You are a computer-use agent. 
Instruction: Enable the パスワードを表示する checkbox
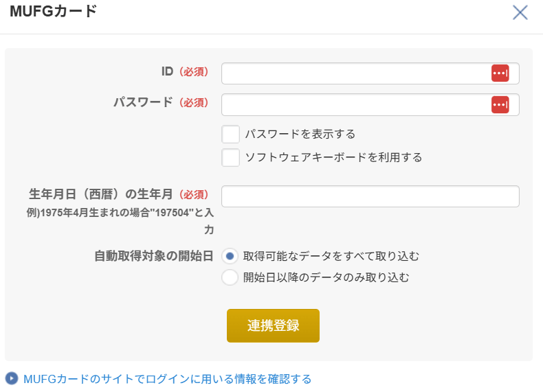pos(231,134)
